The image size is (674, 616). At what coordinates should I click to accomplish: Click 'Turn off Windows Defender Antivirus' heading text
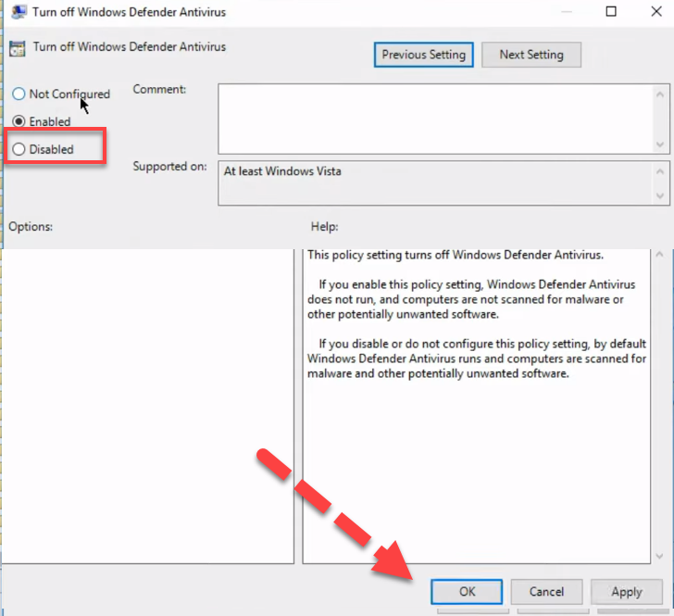click(x=130, y=46)
